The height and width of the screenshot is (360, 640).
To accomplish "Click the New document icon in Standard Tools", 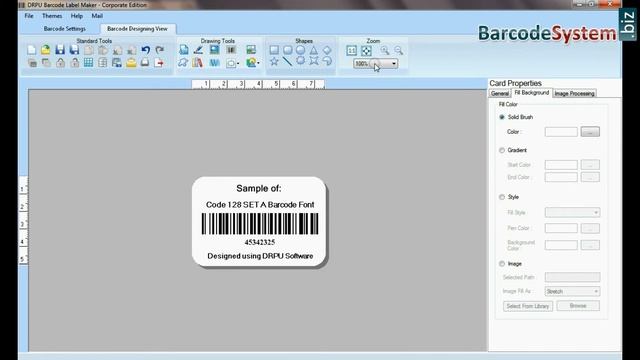I will coord(31,50).
